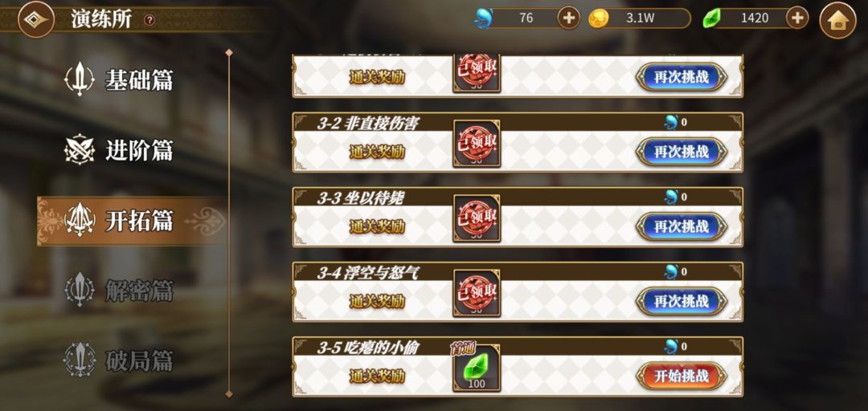Viewport: 868px width, 411px height.
Task: Retry stage 3-2 非直接伤害
Action: (682, 152)
